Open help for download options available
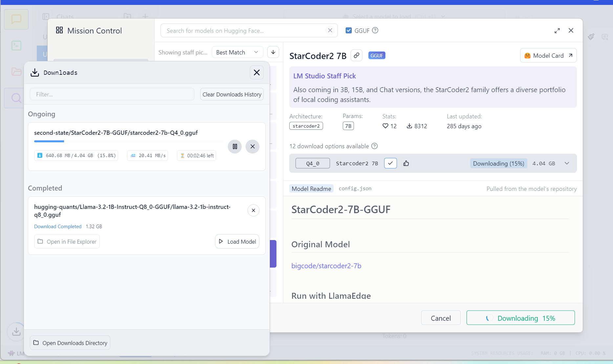 point(374,146)
